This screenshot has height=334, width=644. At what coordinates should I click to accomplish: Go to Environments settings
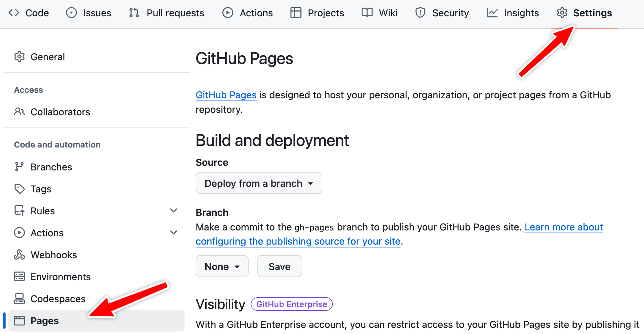tap(97, 277)
